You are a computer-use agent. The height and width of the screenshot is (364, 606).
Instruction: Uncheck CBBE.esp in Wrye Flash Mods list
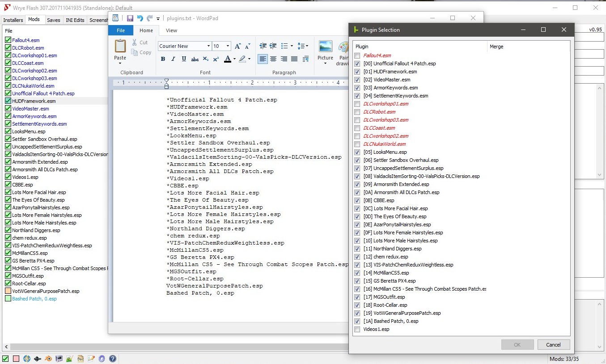(8, 185)
